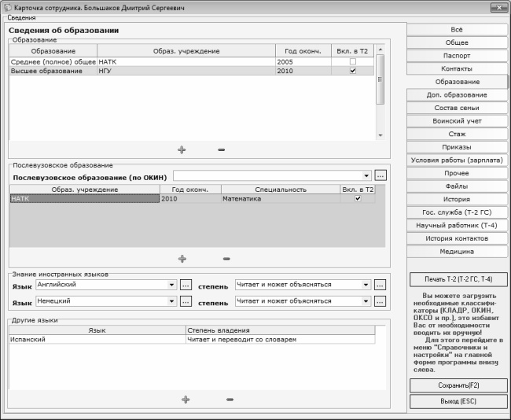511x420 pixels.
Task: Open the Воинский учет tab
Action: coord(457,121)
